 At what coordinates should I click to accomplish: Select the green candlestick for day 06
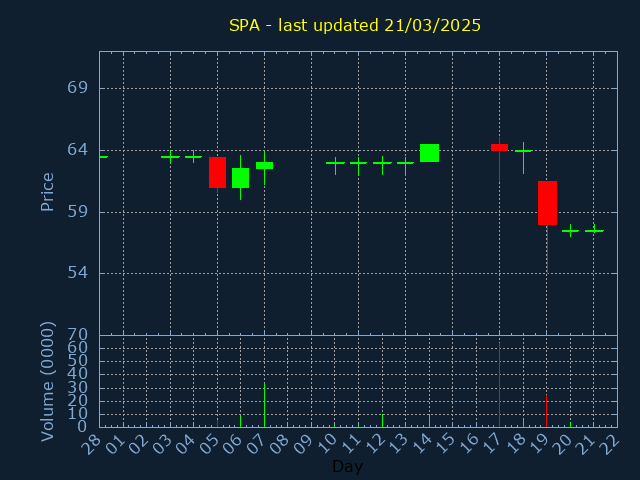(240, 178)
